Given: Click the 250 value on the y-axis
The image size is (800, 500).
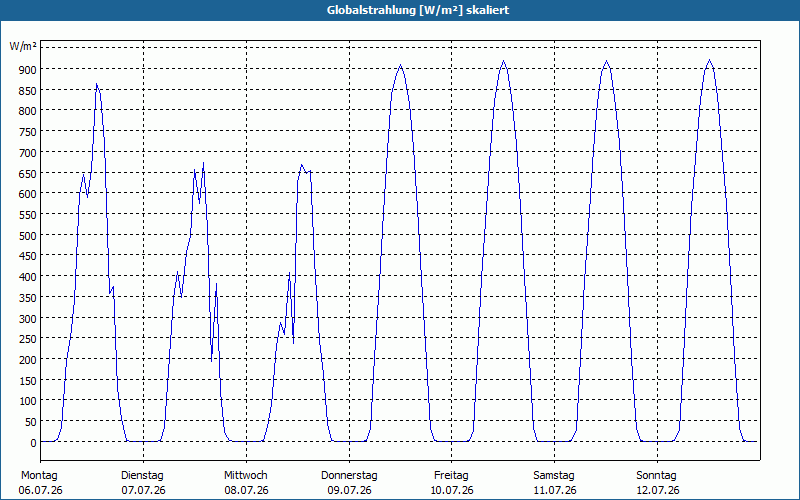Looking at the screenshot, I should click(x=29, y=339).
